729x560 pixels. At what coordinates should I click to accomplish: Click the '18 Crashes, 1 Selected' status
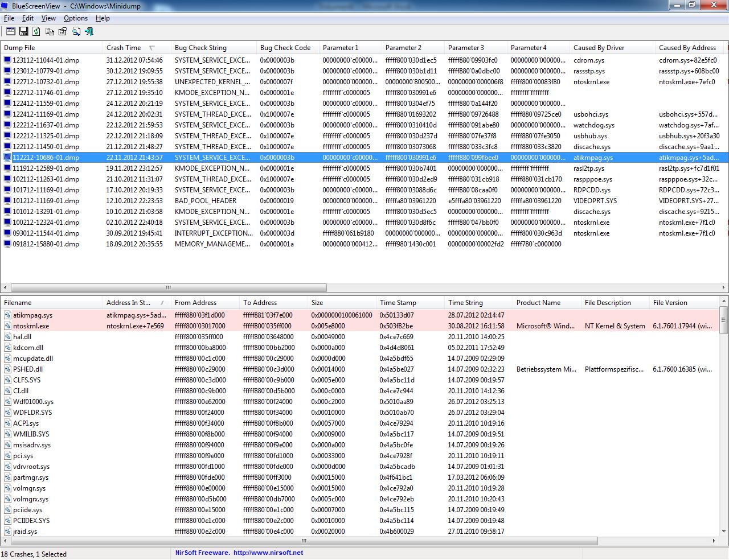point(34,554)
